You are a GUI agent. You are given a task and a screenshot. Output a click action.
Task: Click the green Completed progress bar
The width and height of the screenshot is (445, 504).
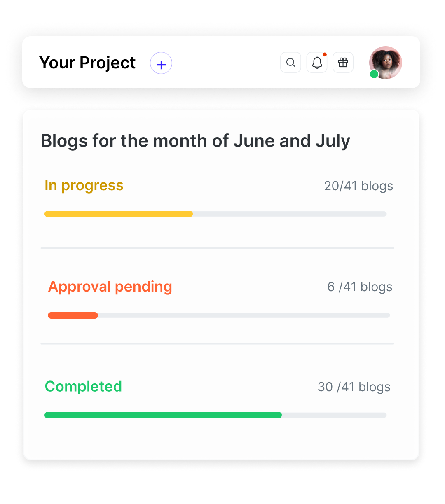pos(163,415)
